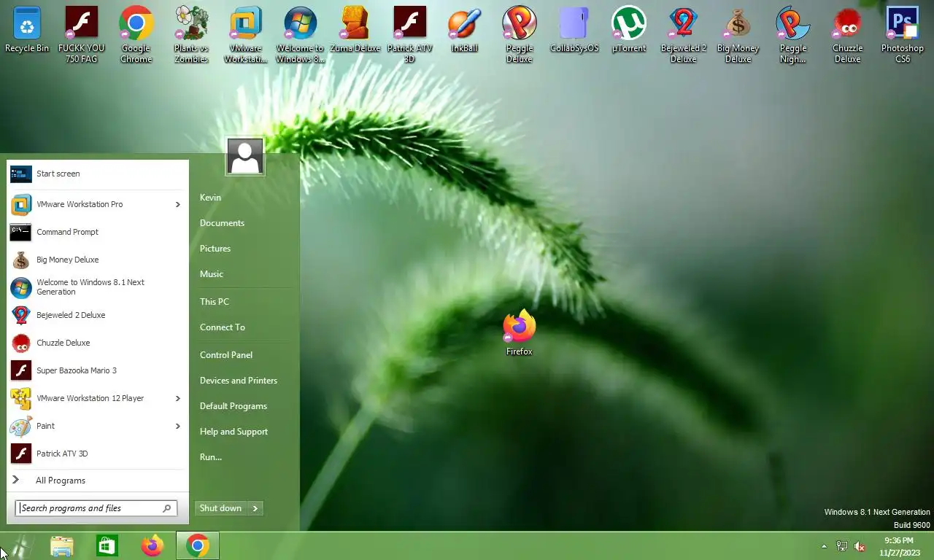Viewport: 934px width, 560px height.
Task: Expand the Paint recent files arrow
Action: coord(177,426)
